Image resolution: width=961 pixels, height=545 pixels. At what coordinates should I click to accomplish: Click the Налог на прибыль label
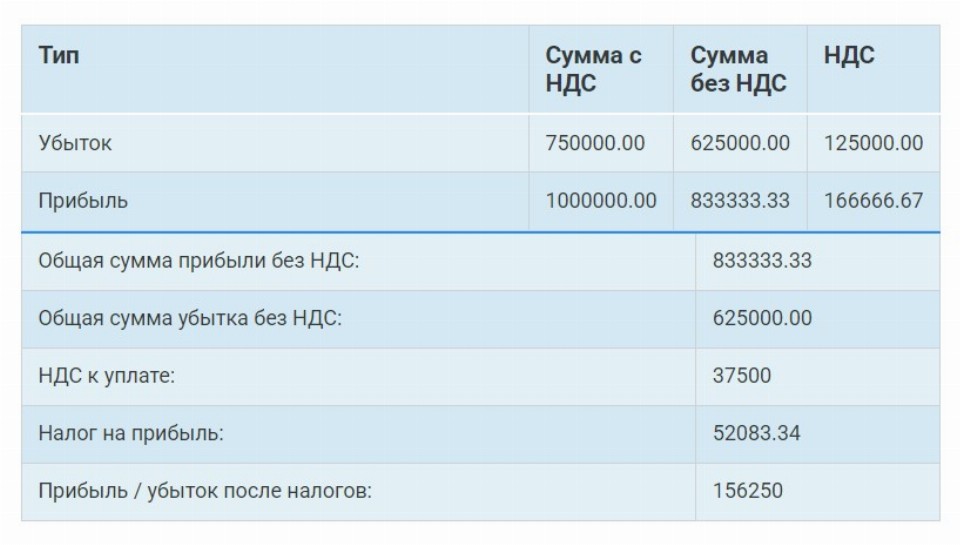[x=130, y=434]
